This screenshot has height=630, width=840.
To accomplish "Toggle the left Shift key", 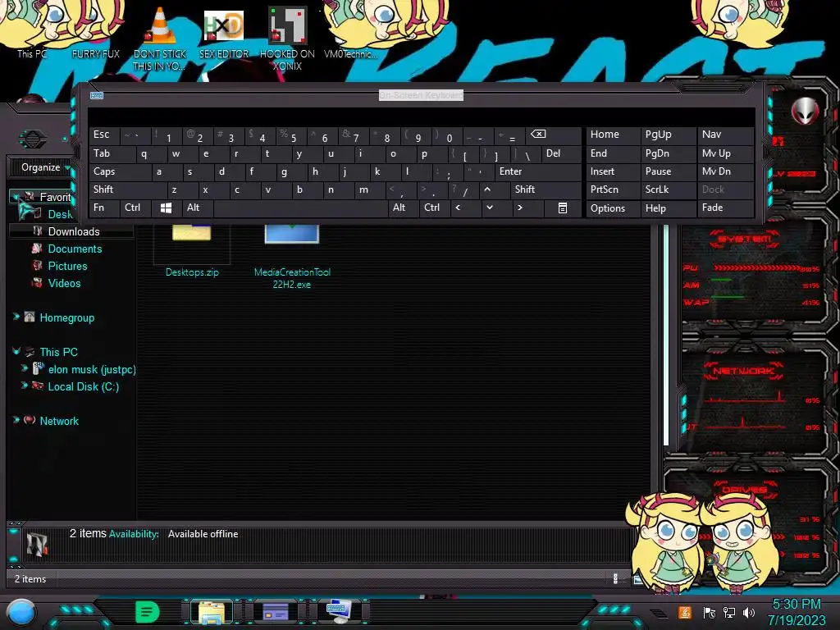I will click(128, 189).
